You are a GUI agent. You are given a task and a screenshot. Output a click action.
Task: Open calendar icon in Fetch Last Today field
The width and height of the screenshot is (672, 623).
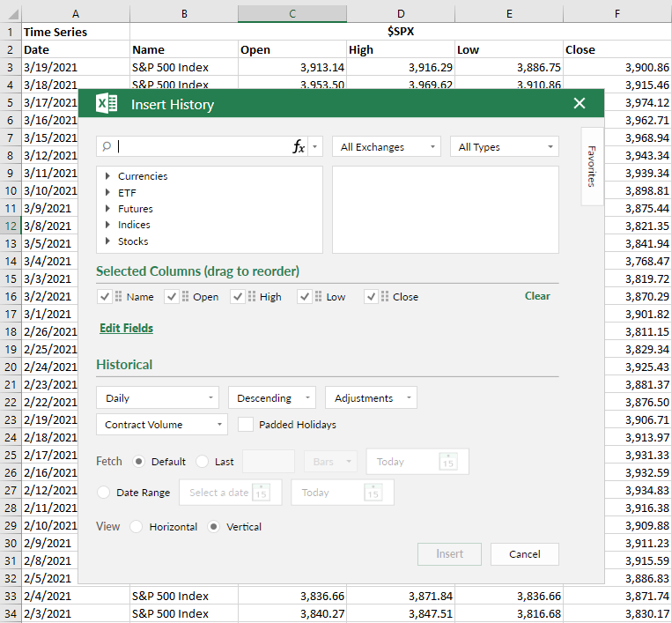coord(448,462)
